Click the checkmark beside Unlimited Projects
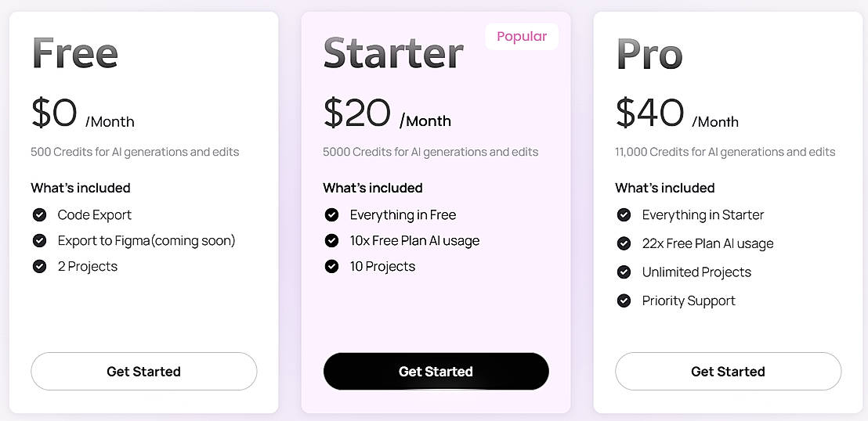This screenshot has width=868, height=421. [624, 272]
